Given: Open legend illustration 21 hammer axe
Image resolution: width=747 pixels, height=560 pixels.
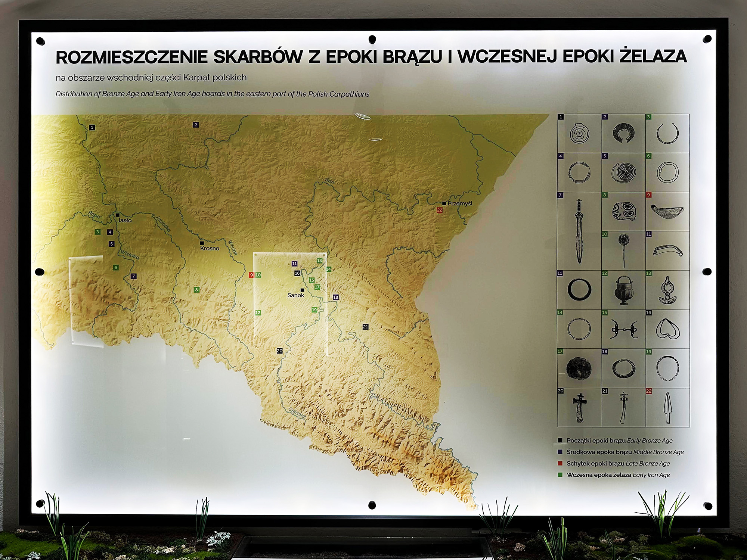Looking at the screenshot, I should pyautogui.click(x=623, y=408).
